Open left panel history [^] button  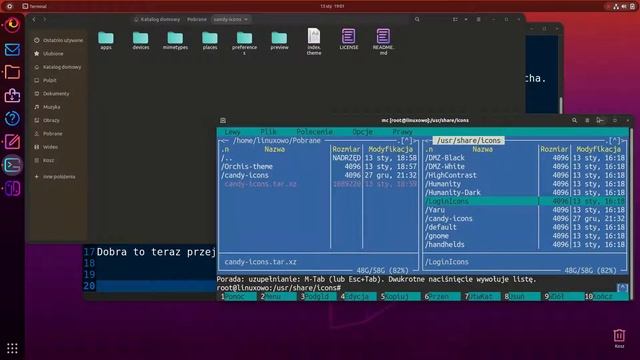[406, 140]
